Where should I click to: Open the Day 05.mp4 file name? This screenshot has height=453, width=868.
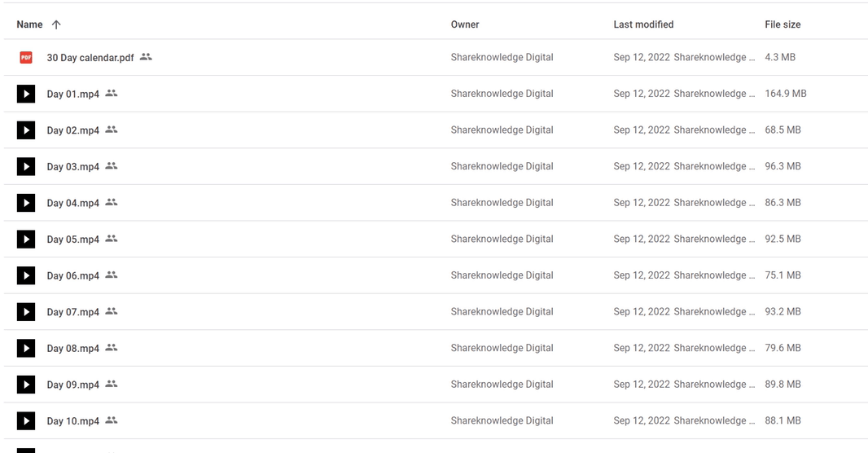pos(73,240)
